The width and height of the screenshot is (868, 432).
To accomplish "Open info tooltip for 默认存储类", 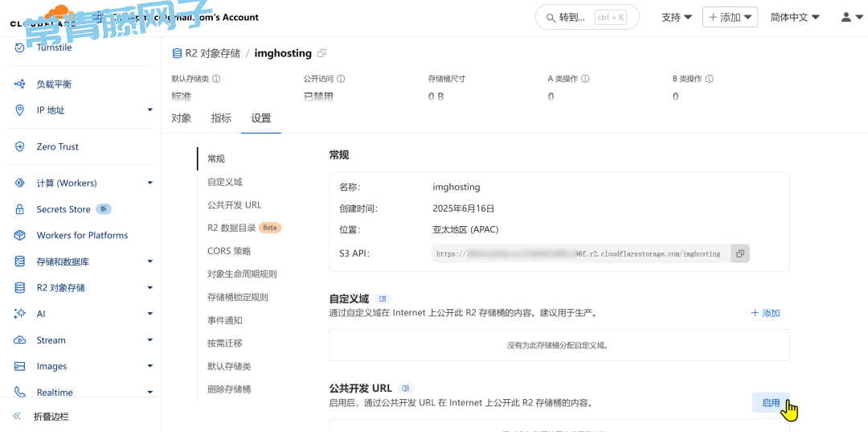I will 216,79.
